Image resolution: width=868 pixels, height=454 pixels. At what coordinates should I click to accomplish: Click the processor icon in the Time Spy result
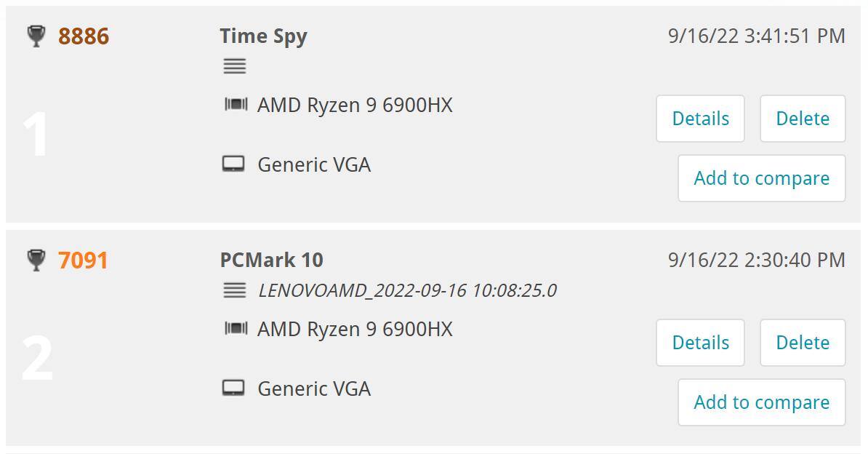(236, 105)
